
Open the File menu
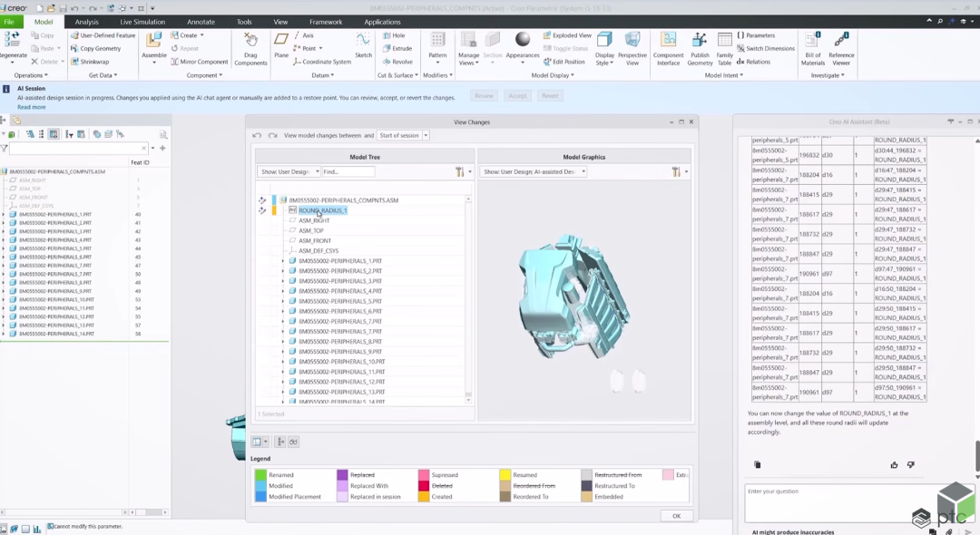[9, 22]
